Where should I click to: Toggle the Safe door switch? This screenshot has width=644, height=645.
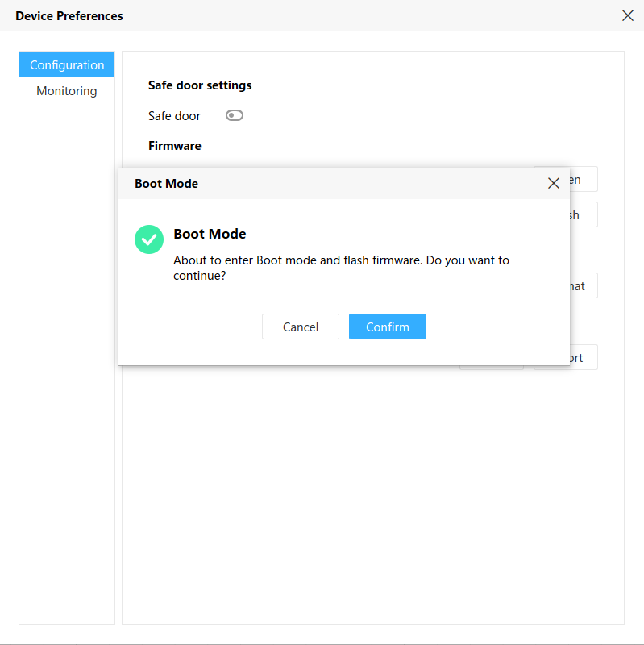[235, 115]
